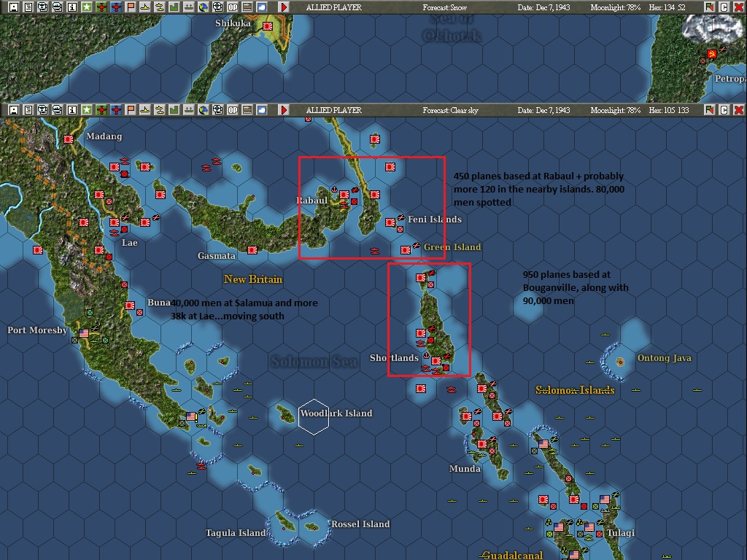This screenshot has width=747, height=560.
Task: Click the Woodlark Island highlighted hex
Action: [x=314, y=416]
